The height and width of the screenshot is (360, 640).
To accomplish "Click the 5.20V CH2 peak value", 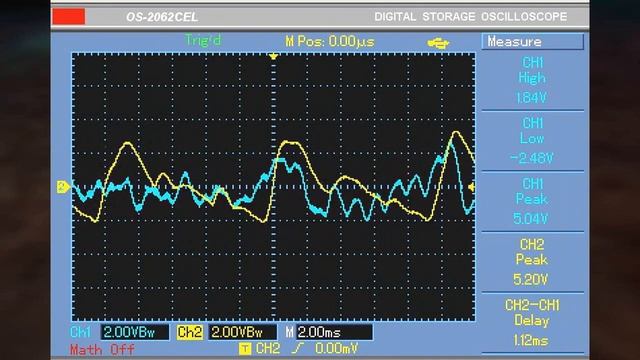I will click(531, 280).
